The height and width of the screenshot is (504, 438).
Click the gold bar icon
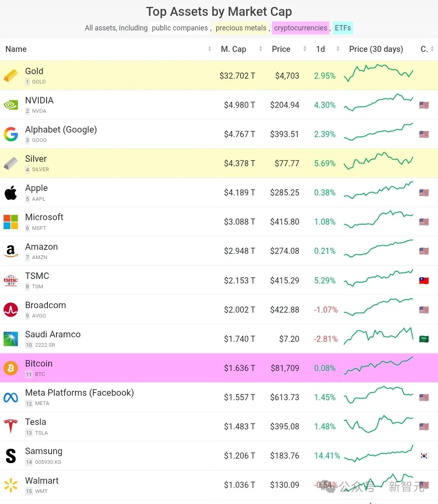(x=11, y=75)
